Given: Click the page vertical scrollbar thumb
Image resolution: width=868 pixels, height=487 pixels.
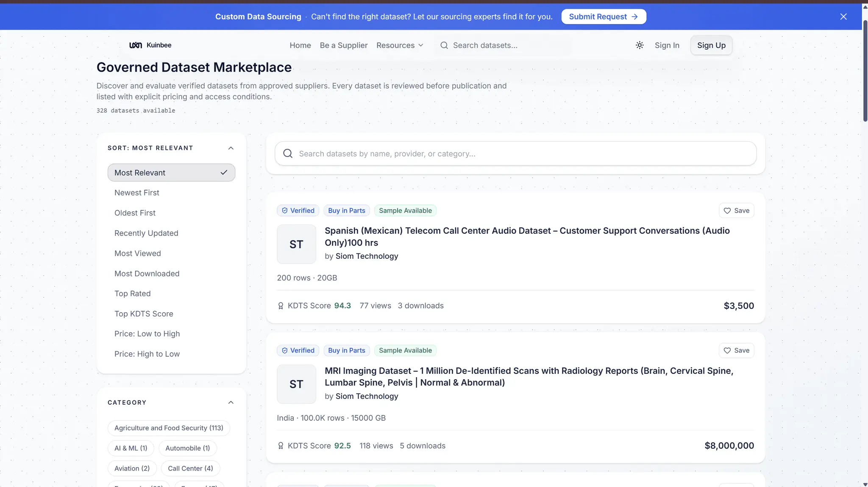Looking at the screenshot, I should pos(865,70).
